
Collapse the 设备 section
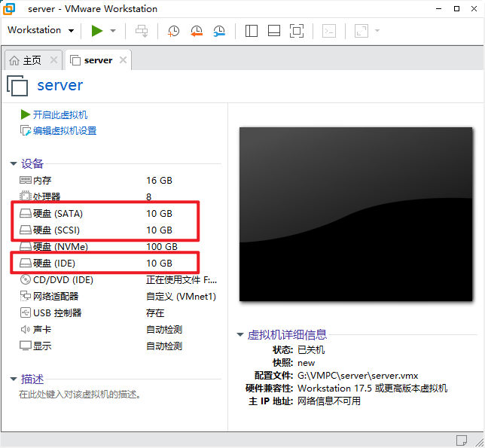(x=14, y=164)
